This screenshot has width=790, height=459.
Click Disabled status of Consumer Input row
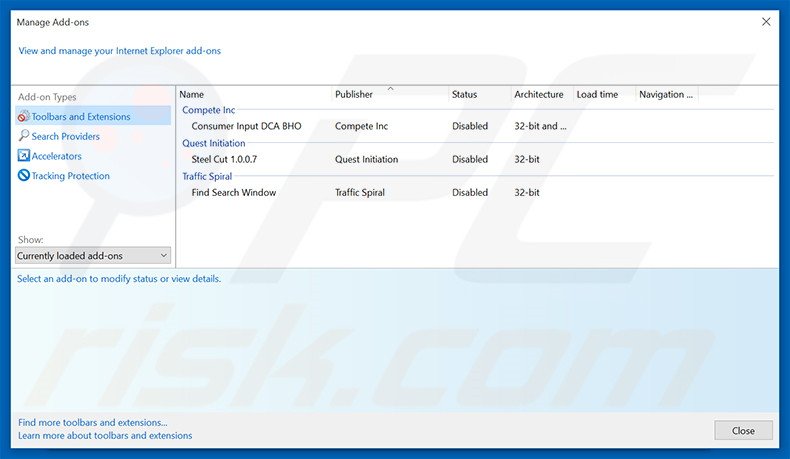point(470,126)
